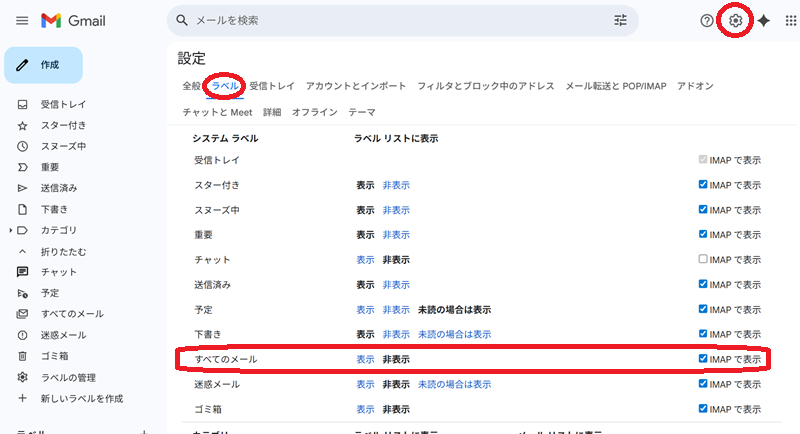The image size is (800, 434).
Task: Toggle IMAP で表示 for スター付き
Action: 703,184
